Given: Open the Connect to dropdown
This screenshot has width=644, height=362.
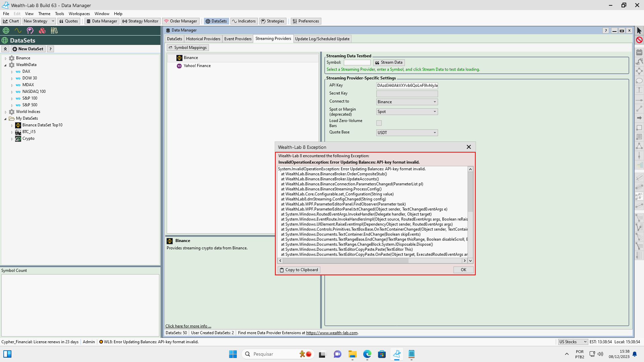Looking at the screenshot, I should tap(407, 102).
